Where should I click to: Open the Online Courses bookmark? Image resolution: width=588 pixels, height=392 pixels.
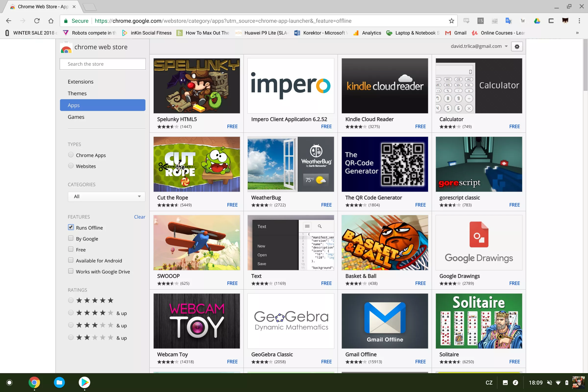(499, 33)
